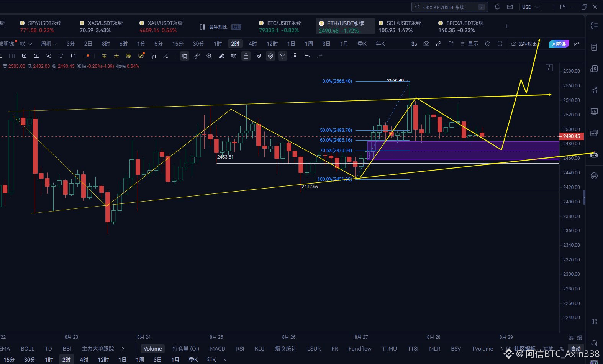Viewport: 603px width, 364px height.
Task: Click the search box OKX BTC/USDT
Action: tap(449, 7)
